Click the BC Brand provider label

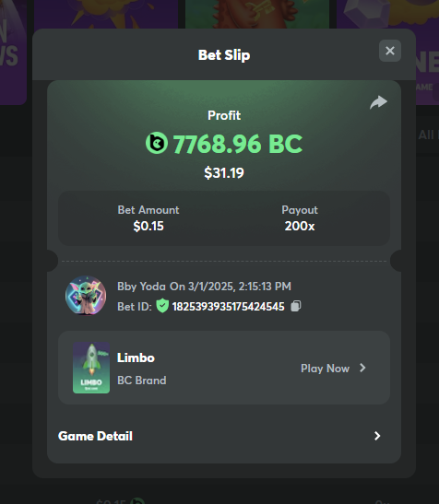click(142, 381)
